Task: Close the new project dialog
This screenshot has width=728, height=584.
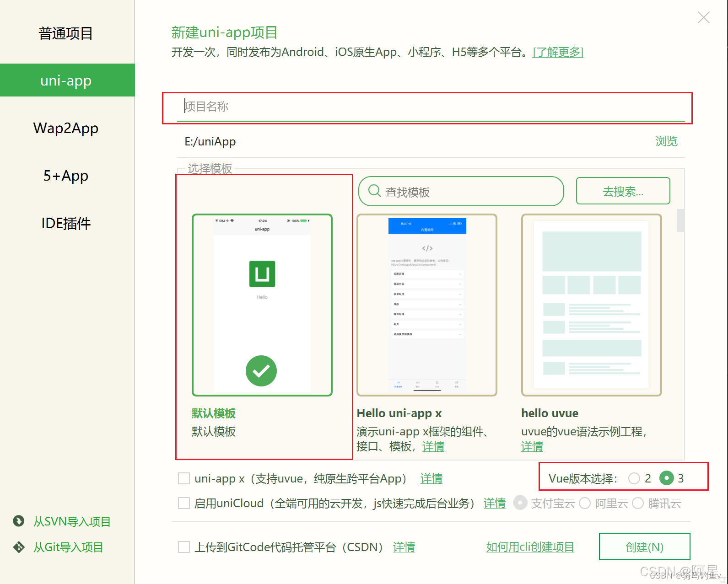Action: pos(703,18)
